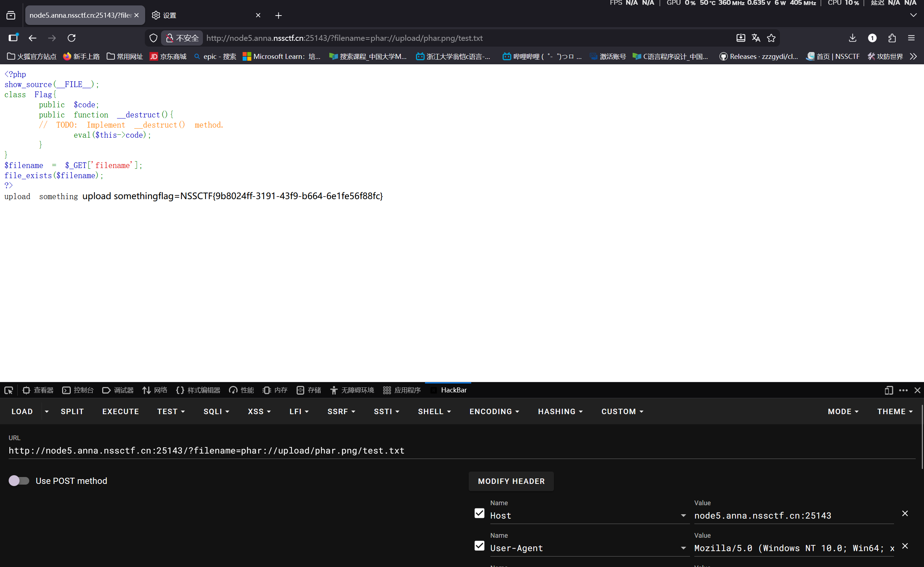This screenshot has height=567, width=924.
Task: Open the extensions puzzle icon
Action: tap(892, 38)
